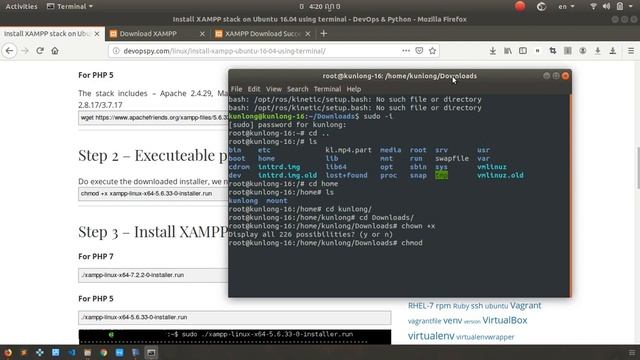The image size is (640, 360).
Task: Open the Firefox hamburger menu
Action: click(x=631, y=51)
